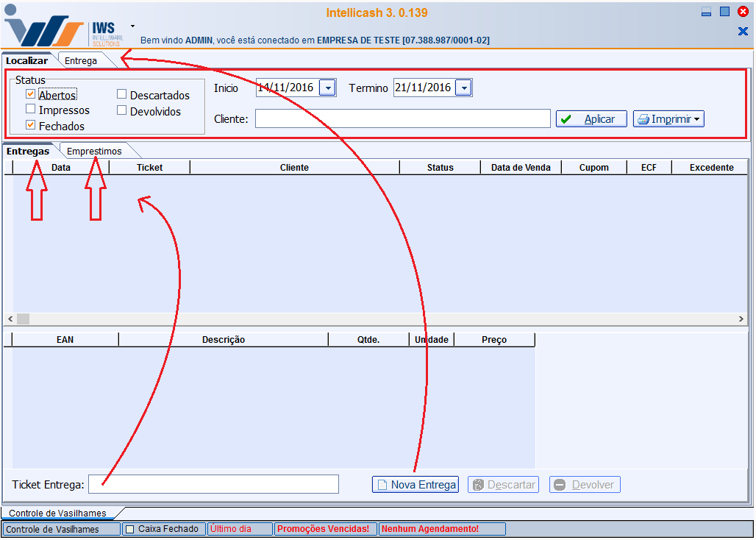Click the Imprimir printer button

(x=668, y=119)
